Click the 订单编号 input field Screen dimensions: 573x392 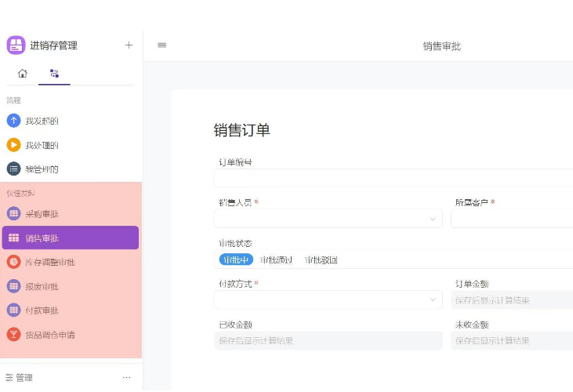pyautogui.click(x=393, y=178)
